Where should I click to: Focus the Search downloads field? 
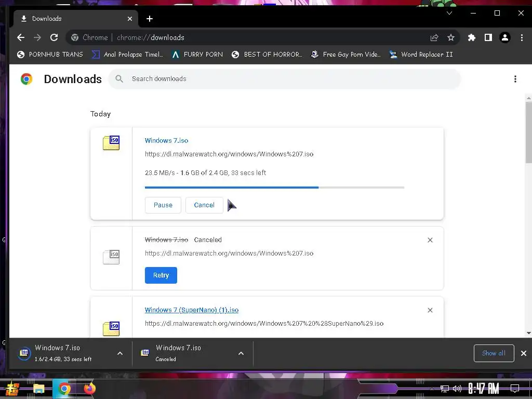tap(284, 79)
